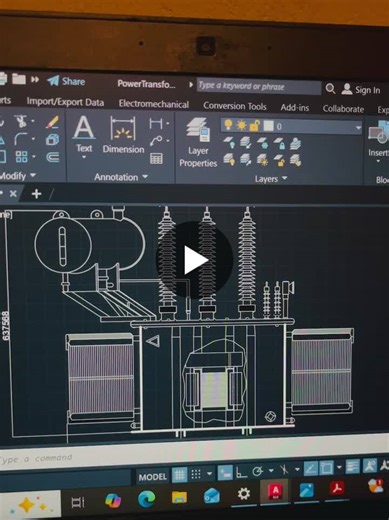Expand the quick access toolbar overflow arrows
The height and width of the screenshot is (520, 389).
coord(35,80)
